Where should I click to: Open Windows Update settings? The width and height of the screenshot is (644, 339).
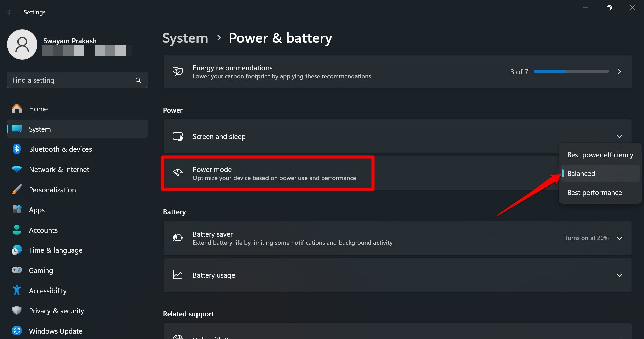pyautogui.click(x=55, y=331)
